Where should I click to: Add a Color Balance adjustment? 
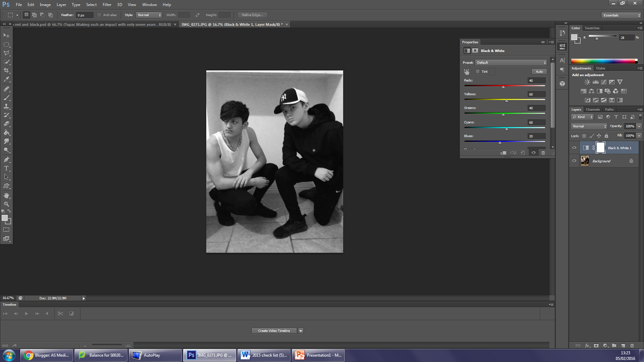[592, 91]
